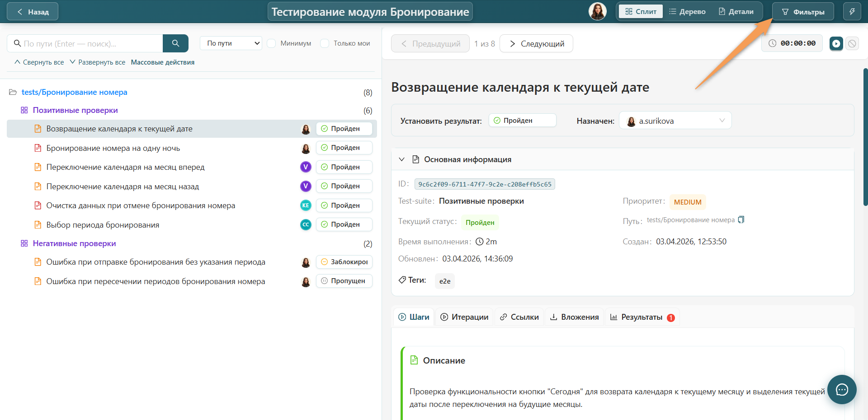Switch to Детали view
Screen dimensions: 868x420
736,11
